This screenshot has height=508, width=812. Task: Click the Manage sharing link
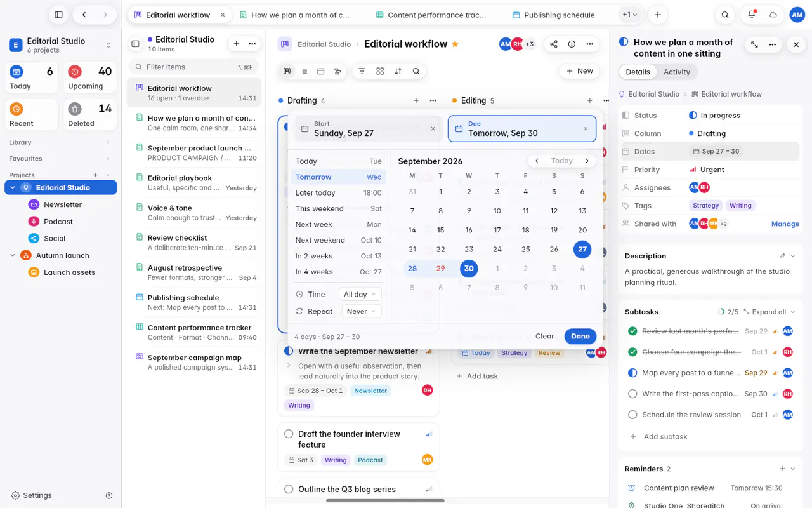[785, 224]
